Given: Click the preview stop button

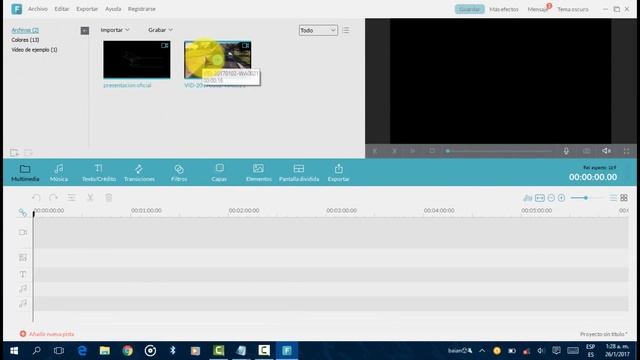Looking at the screenshot, I should [432, 151].
